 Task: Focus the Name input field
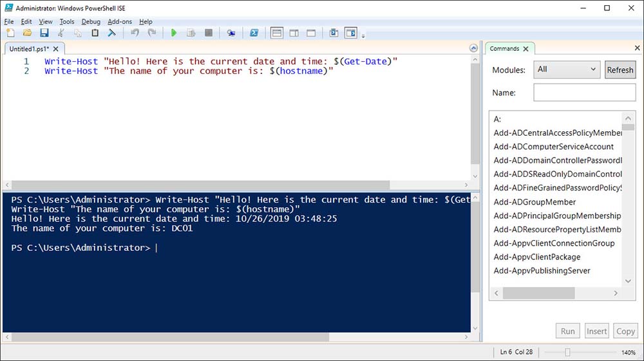[585, 92]
